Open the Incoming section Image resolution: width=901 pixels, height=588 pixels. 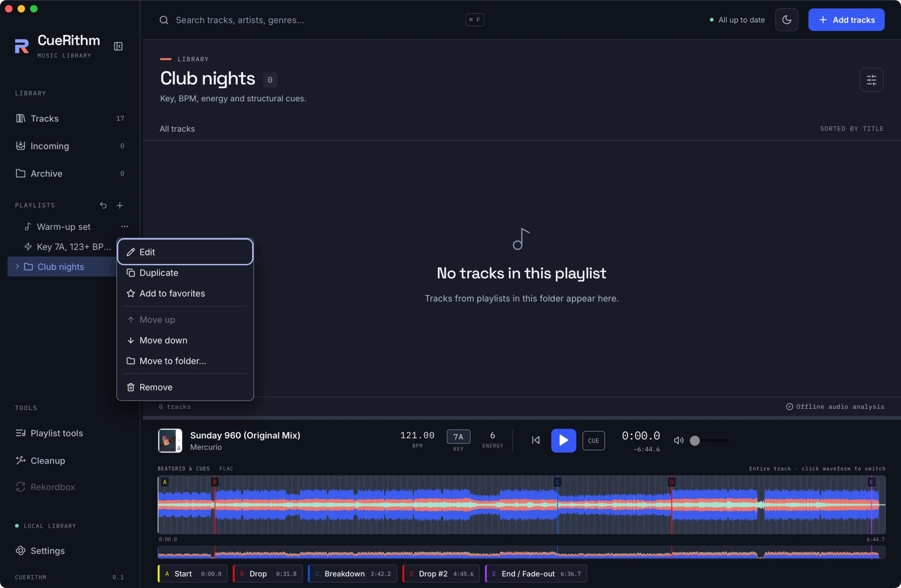click(70, 146)
